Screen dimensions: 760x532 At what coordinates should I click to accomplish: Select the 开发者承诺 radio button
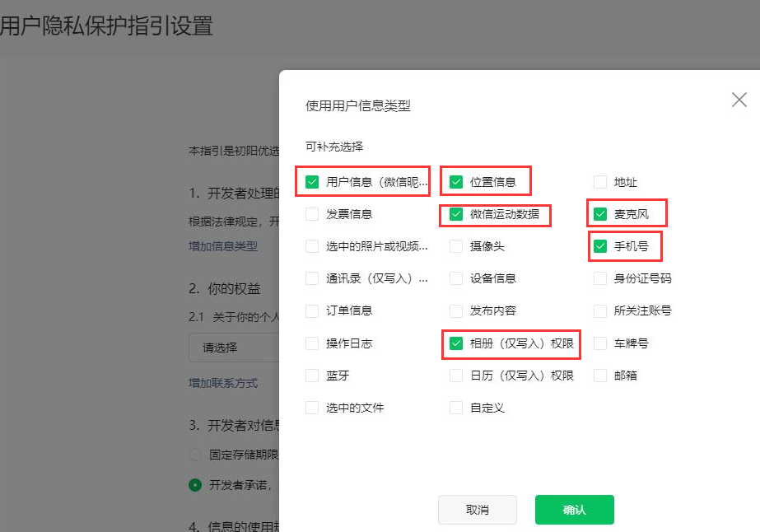tap(195, 485)
